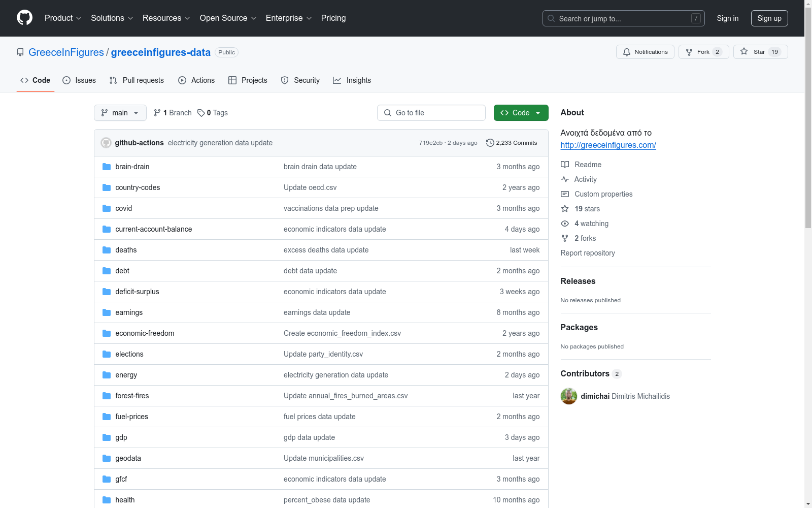The image size is (812, 508).
Task: Open the 0 Tags link
Action: [x=213, y=113]
